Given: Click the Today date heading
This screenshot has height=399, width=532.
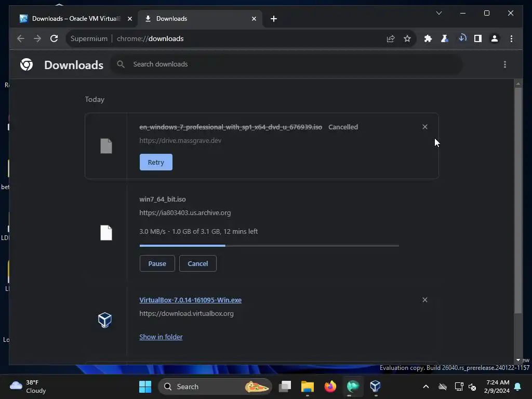Looking at the screenshot, I should (x=95, y=99).
